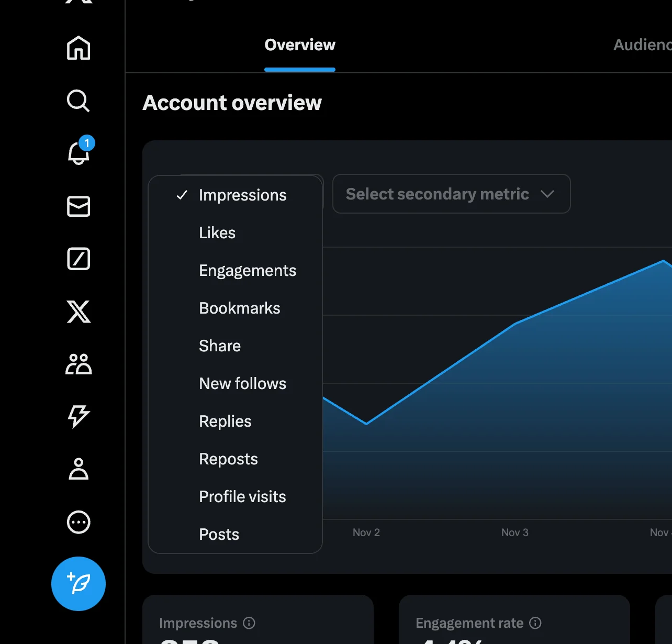Open Search from the sidebar
672x644 pixels.
[x=78, y=101]
